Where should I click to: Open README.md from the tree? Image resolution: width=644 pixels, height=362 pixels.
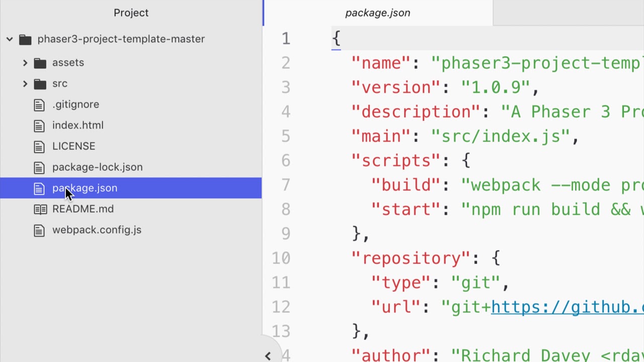pyautogui.click(x=83, y=209)
